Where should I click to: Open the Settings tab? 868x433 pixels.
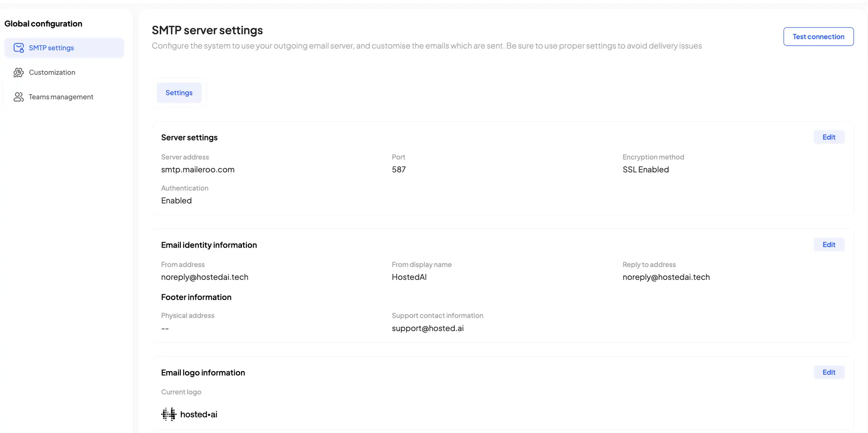179,92
